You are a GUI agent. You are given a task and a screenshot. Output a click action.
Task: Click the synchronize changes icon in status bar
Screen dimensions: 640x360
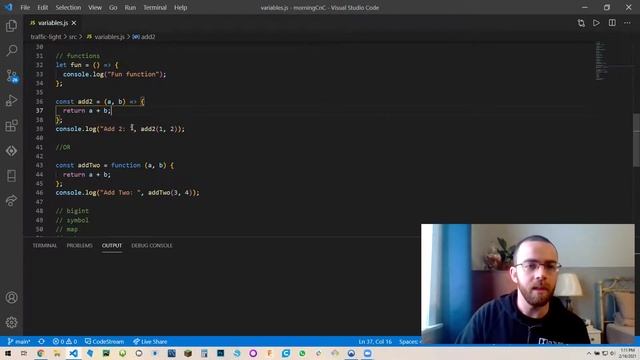click(x=41, y=341)
